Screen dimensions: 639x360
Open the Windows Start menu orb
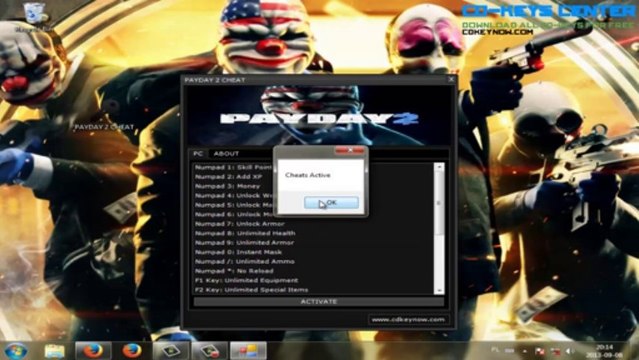click(15, 351)
